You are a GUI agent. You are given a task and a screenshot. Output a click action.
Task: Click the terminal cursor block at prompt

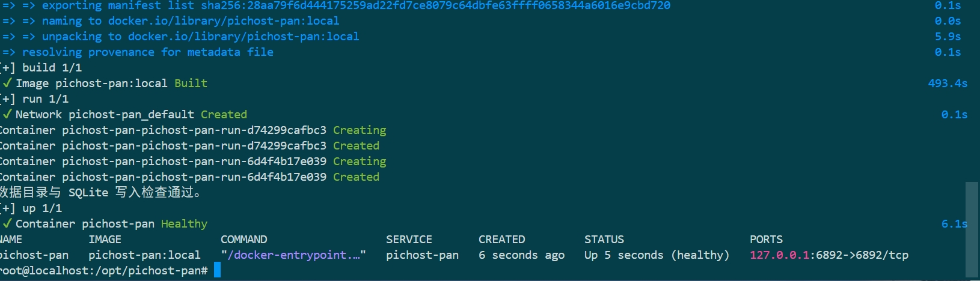point(217,270)
